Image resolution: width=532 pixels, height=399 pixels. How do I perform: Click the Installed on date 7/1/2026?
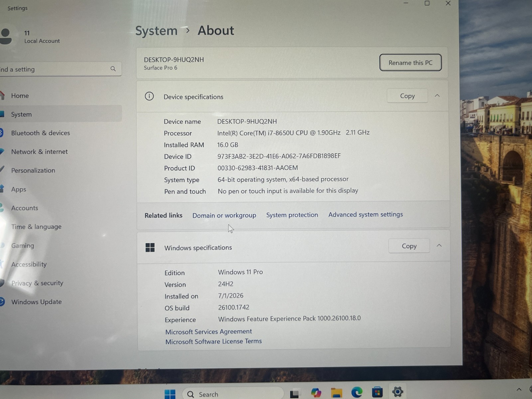231,296
